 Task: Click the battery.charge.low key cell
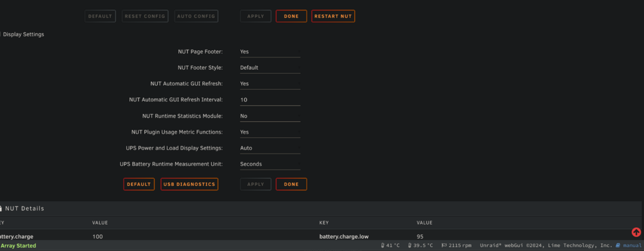coord(344,237)
